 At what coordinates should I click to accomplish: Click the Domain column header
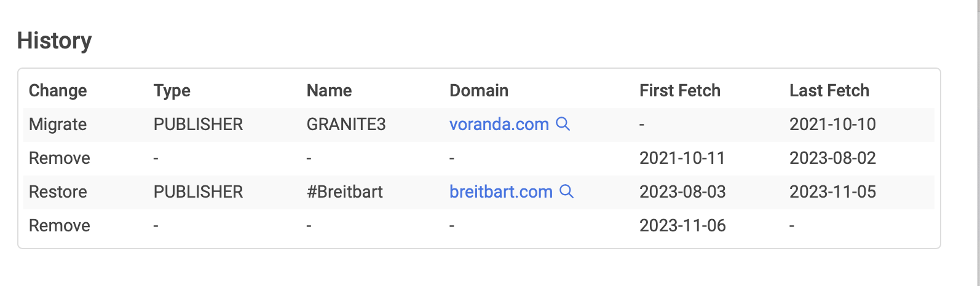coord(478,91)
